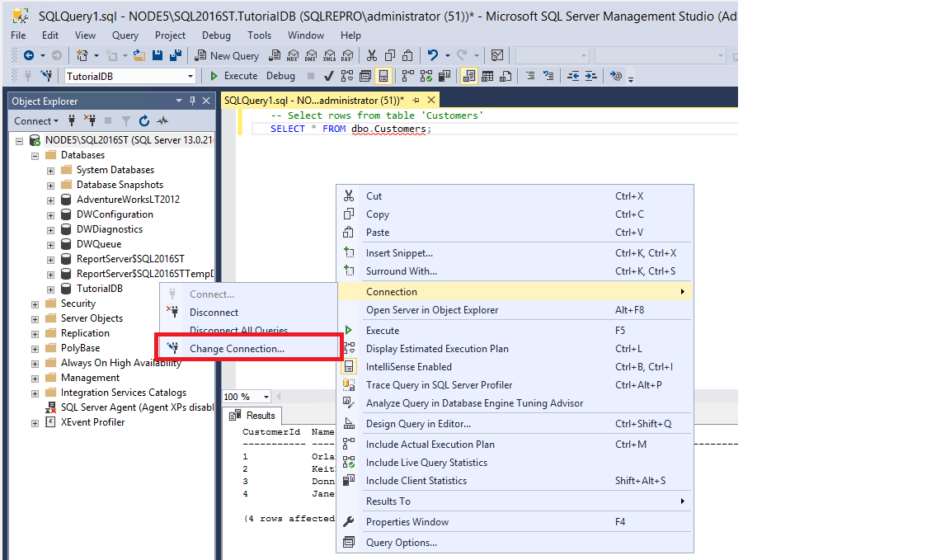The height and width of the screenshot is (560, 950).
Task: Click the Parse checkmark icon
Action: coord(329,76)
